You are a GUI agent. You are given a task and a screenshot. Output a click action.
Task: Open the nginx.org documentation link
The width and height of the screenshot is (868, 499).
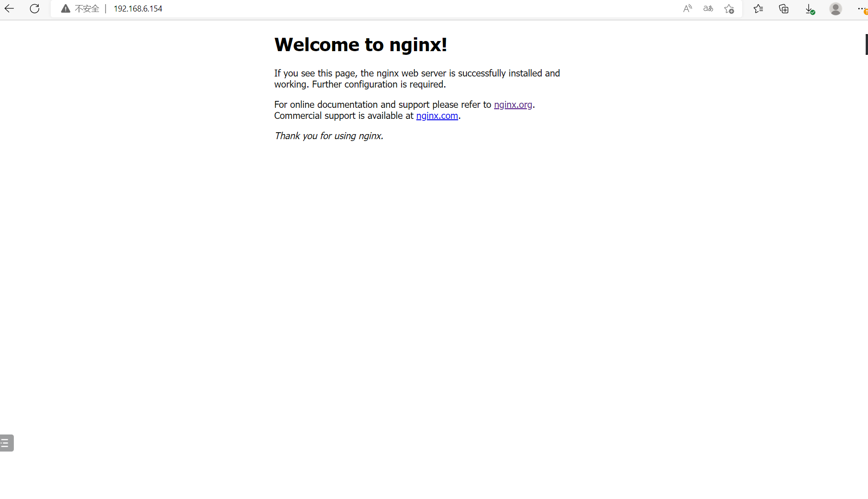(513, 105)
